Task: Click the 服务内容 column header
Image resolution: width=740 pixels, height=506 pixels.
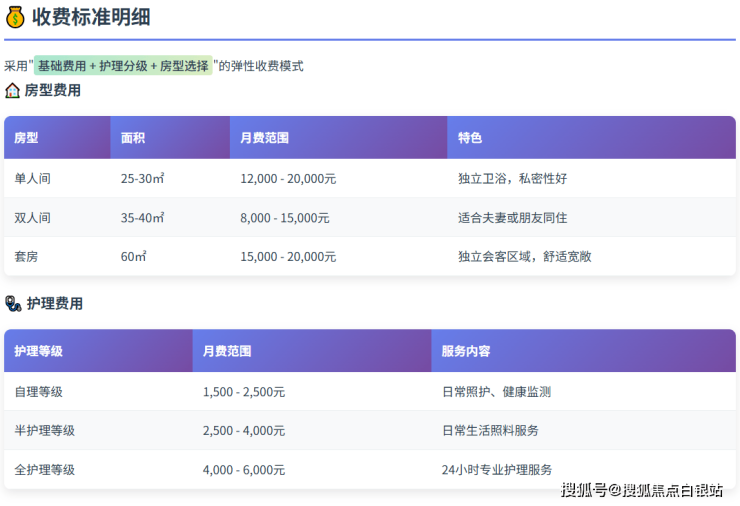Action: [466, 351]
